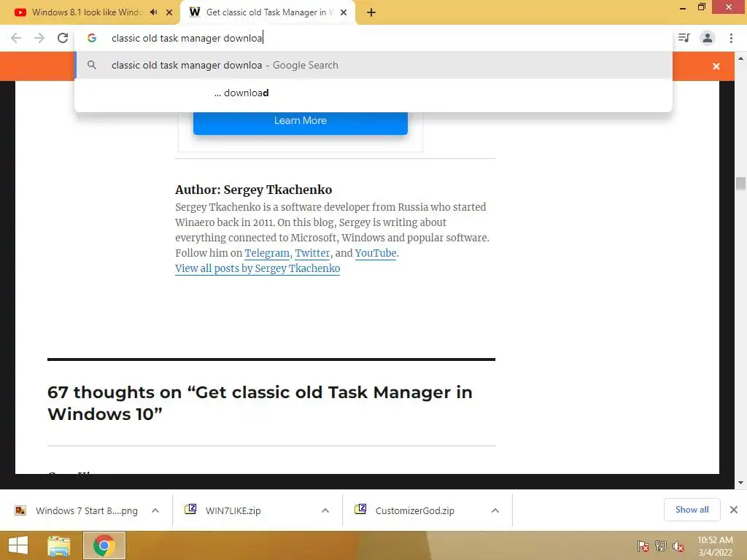Screen dimensions: 747x560
Task: Open Chrome's three-dot menu
Action: click(731, 38)
